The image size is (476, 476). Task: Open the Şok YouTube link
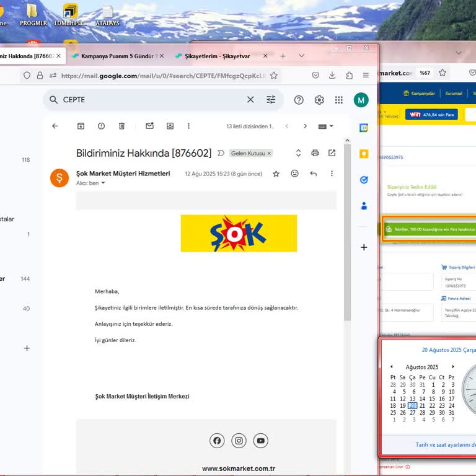tap(260, 441)
